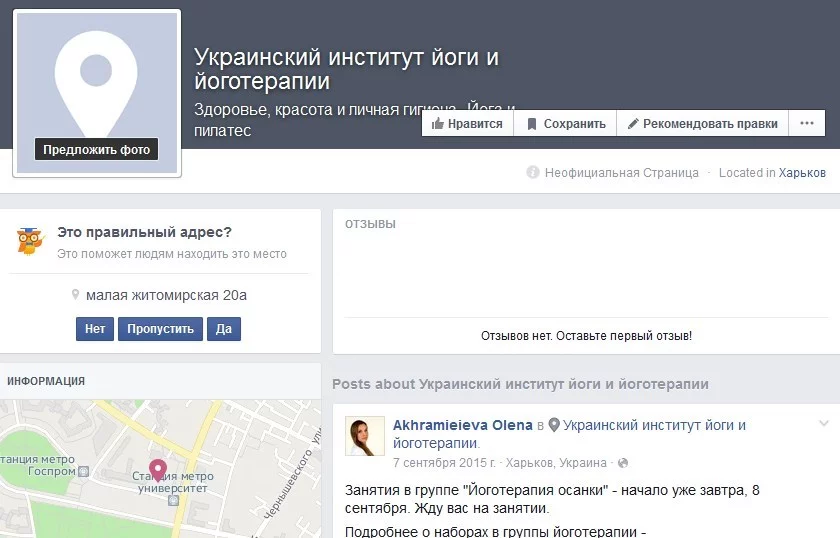Click 'Предложить фото' on the profile image
Viewport: 840px width, 538px height.
pos(96,150)
